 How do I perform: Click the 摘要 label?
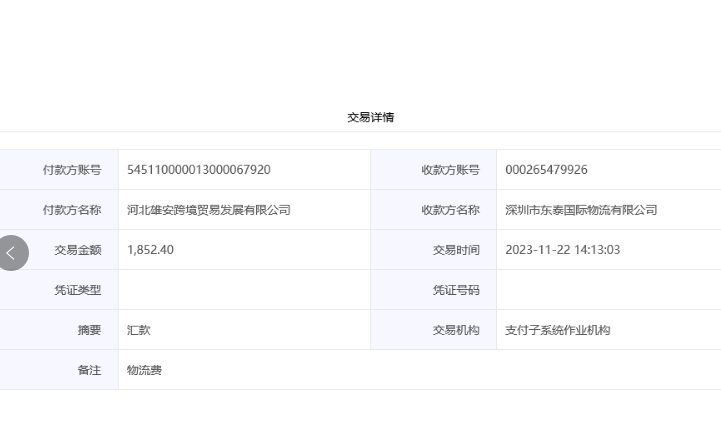coord(90,330)
